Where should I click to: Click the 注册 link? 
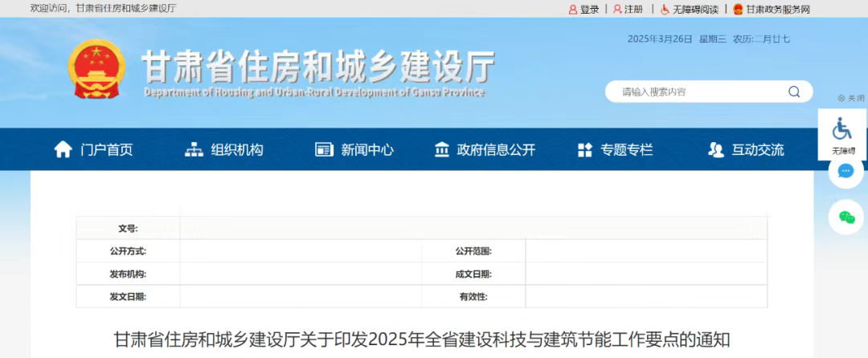pyautogui.click(x=634, y=10)
